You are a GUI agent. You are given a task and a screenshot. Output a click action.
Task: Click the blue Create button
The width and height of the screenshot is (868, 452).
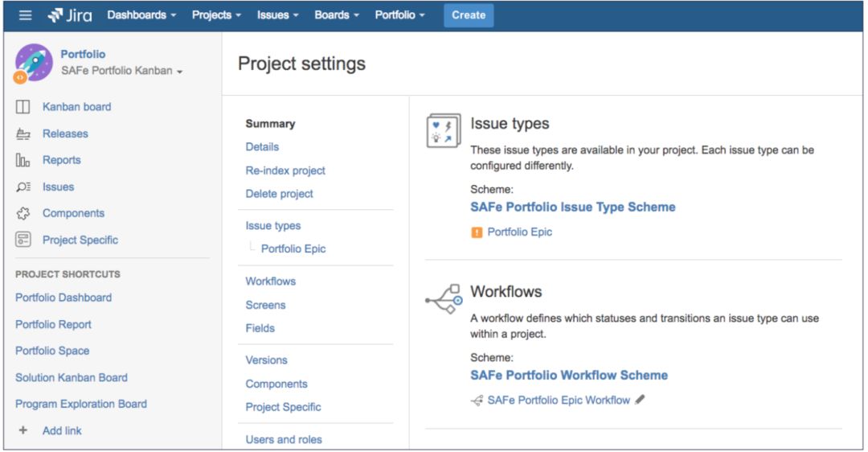point(469,15)
